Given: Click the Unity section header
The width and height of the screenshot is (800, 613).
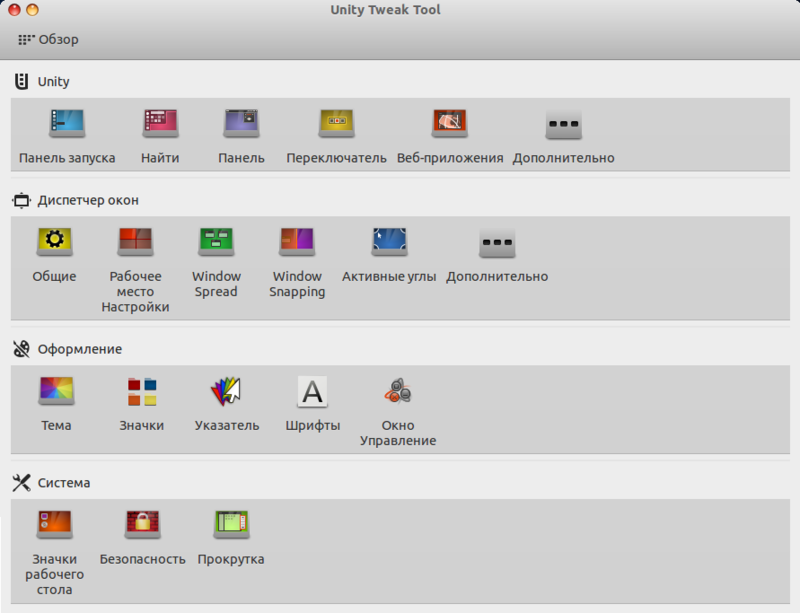Looking at the screenshot, I should (x=42, y=81).
